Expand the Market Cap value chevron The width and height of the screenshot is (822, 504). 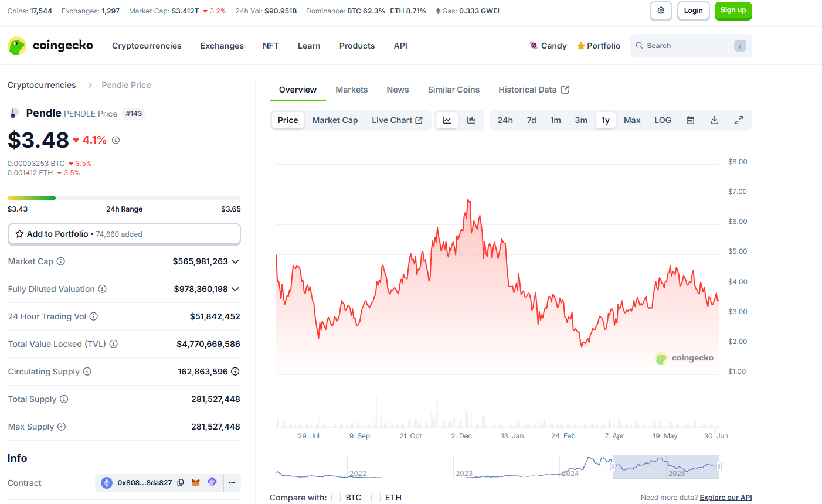[235, 261]
